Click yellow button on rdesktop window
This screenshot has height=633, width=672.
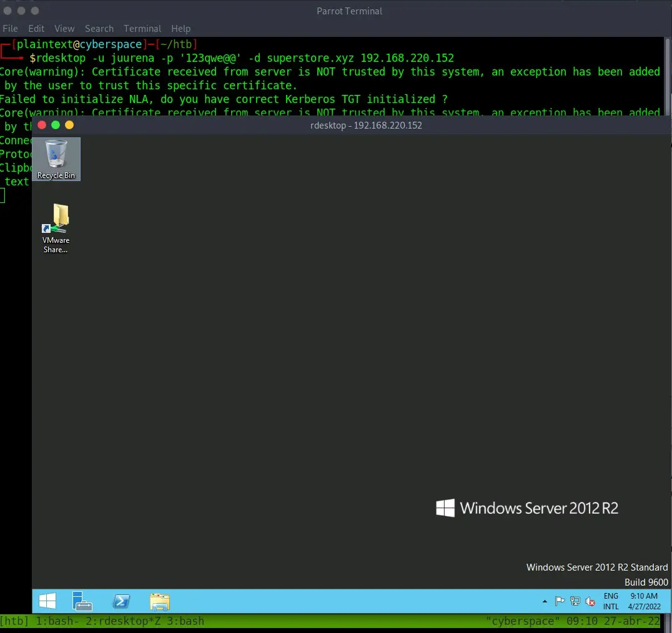(x=69, y=125)
